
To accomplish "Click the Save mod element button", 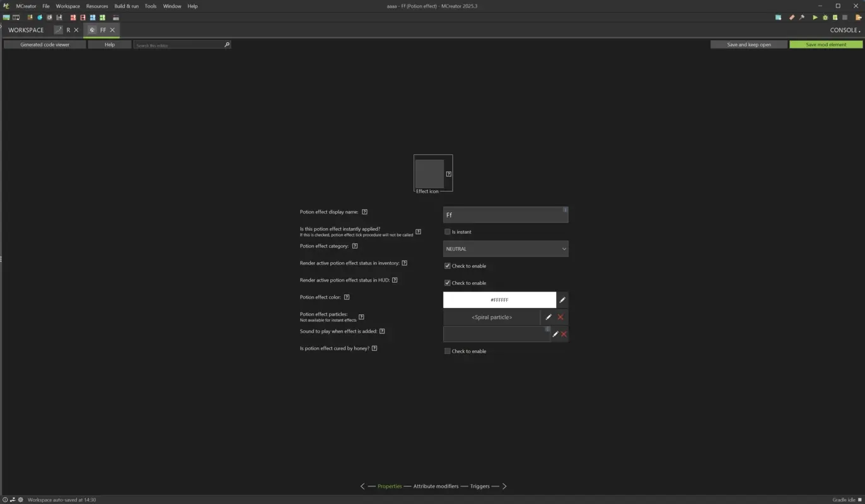I will [x=826, y=44].
